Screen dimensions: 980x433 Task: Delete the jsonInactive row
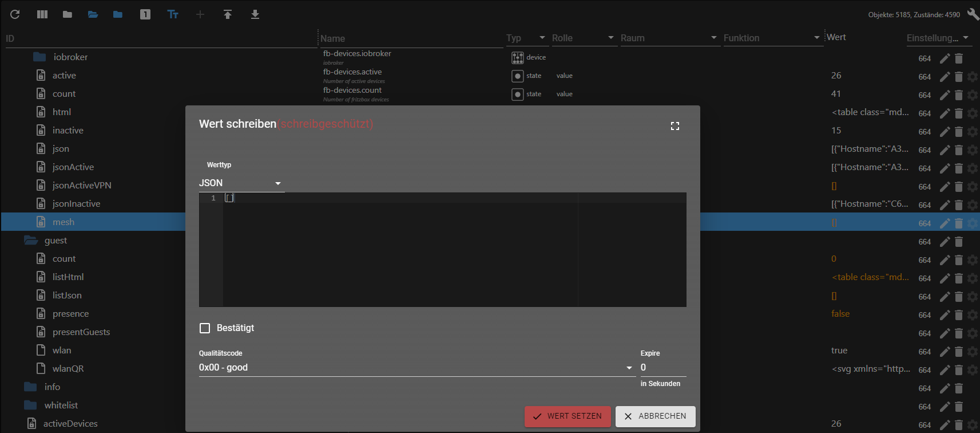point(959,205)
